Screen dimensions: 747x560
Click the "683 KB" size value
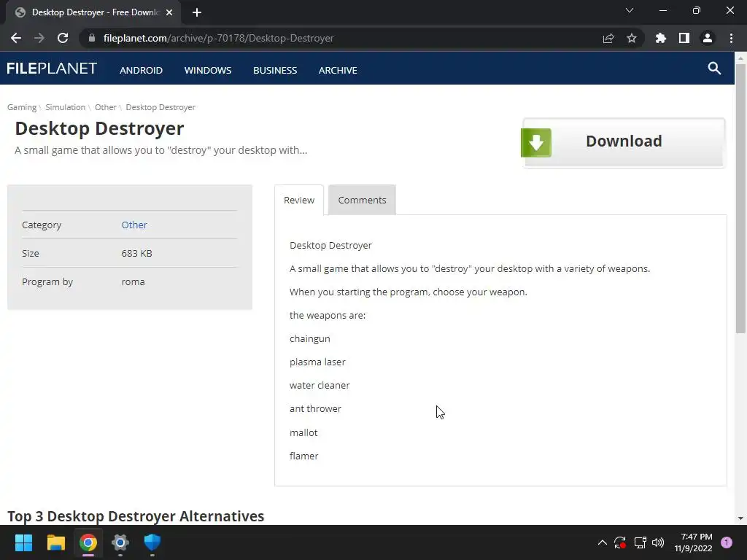(136, 253)
